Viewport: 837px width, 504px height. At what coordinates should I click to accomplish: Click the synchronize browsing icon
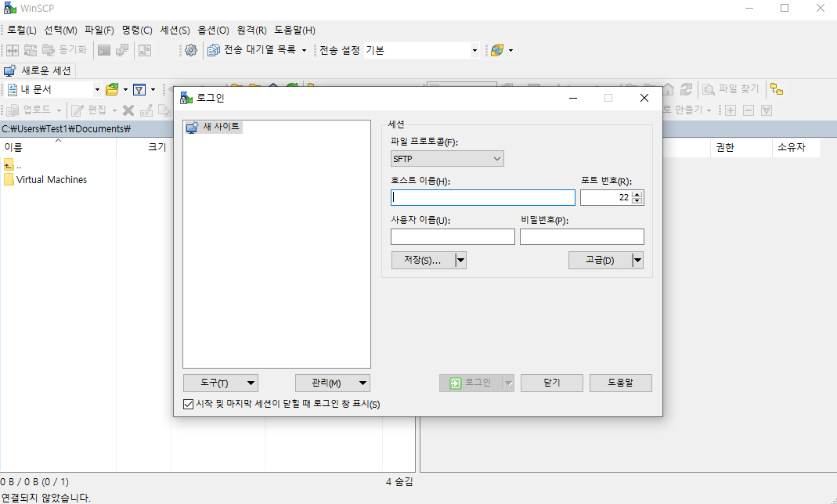pos(31,50)
